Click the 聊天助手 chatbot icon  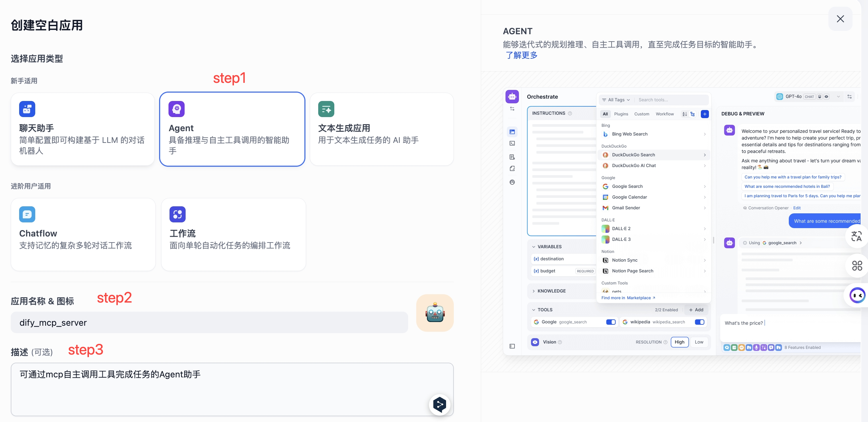(x=27, y=109)
